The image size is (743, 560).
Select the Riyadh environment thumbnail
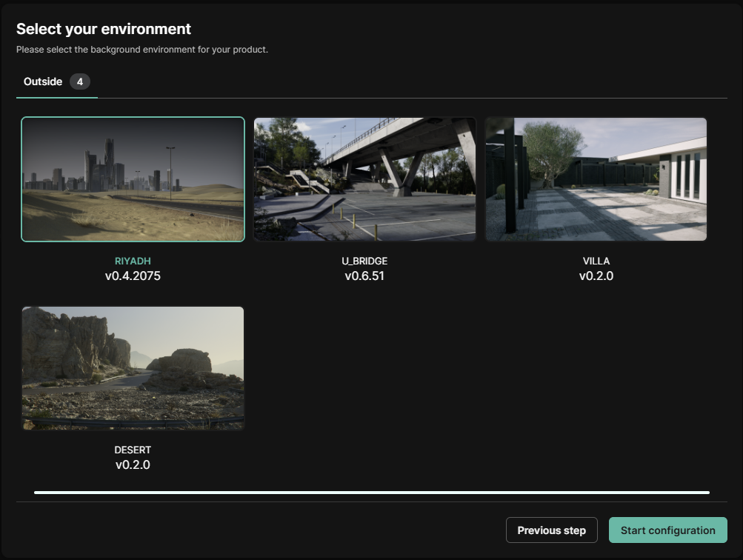pos(133,179)
